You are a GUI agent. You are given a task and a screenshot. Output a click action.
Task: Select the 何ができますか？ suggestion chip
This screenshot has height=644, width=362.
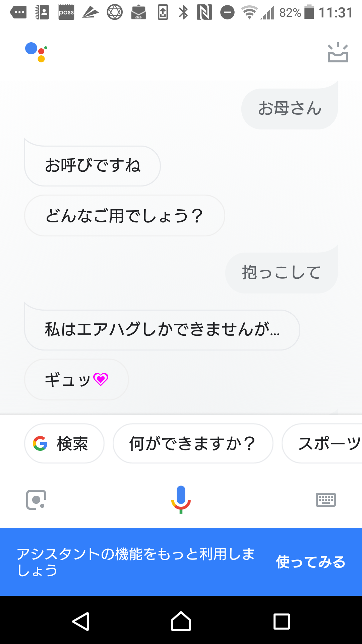(x=193, y=443)
